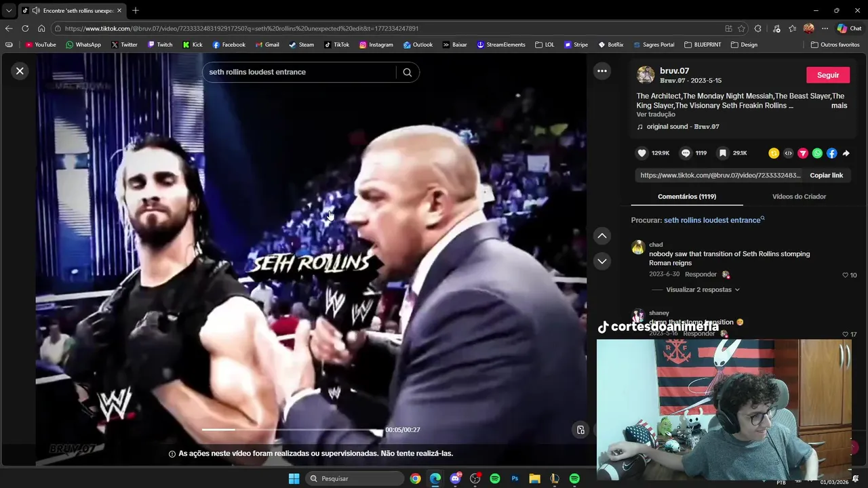The width and height of the screenshot is (868, 488).
Task: Open Chrome from the taskbar
Action: click(x=415, y=479)
